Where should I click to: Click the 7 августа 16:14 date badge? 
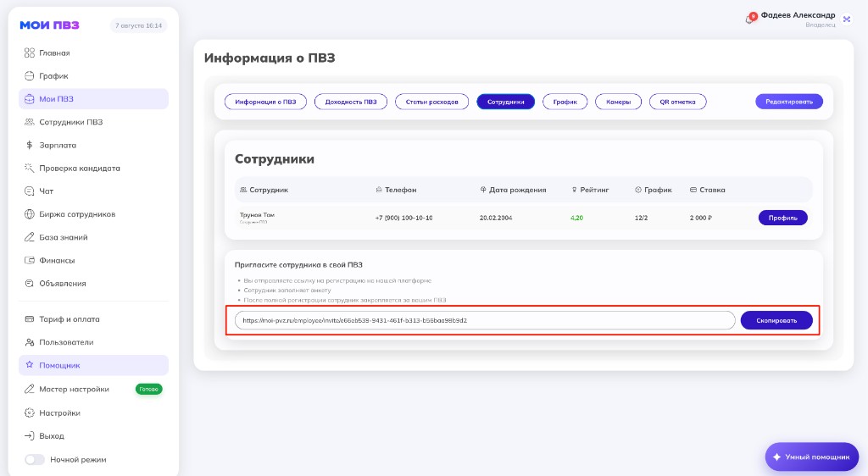tap(138, 25)
